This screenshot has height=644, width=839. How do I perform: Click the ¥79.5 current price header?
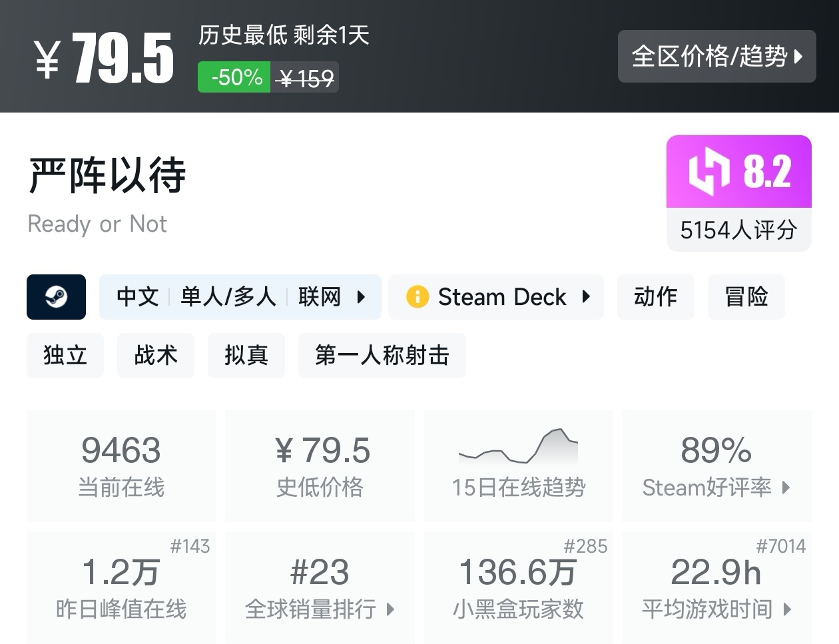point(104,59)
